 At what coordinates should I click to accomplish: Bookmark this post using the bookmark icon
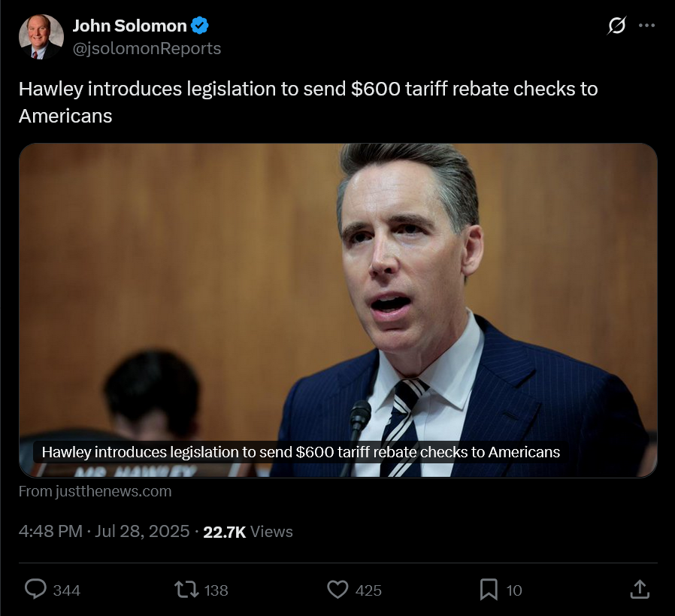pos(489,589)
